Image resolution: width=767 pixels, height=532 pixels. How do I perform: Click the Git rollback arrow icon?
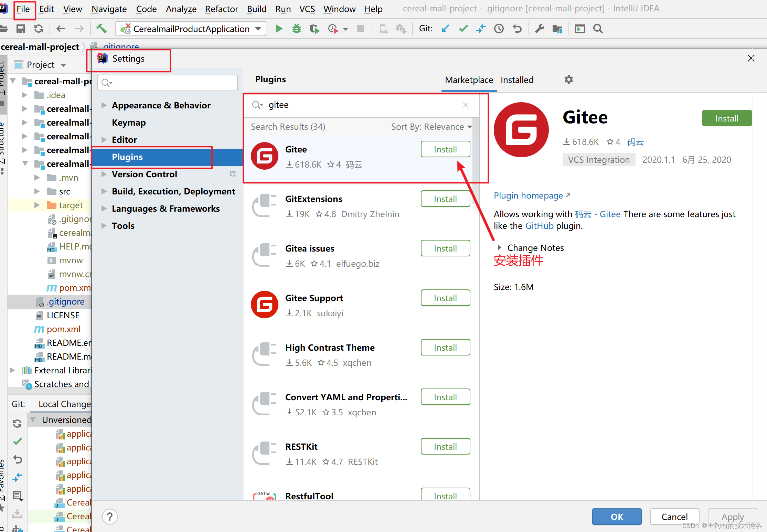(517, 29)
